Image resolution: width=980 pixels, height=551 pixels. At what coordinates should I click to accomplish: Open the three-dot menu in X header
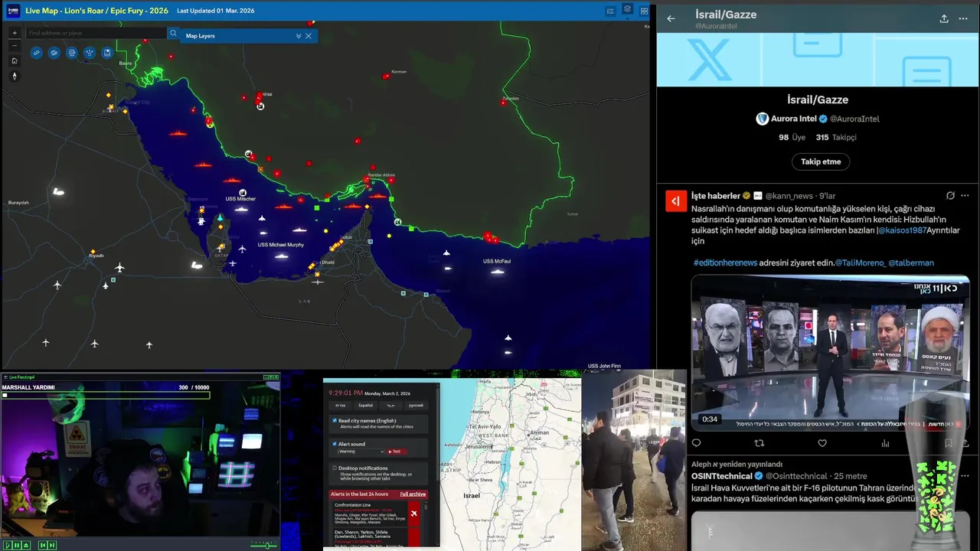[x=963, y=19]
